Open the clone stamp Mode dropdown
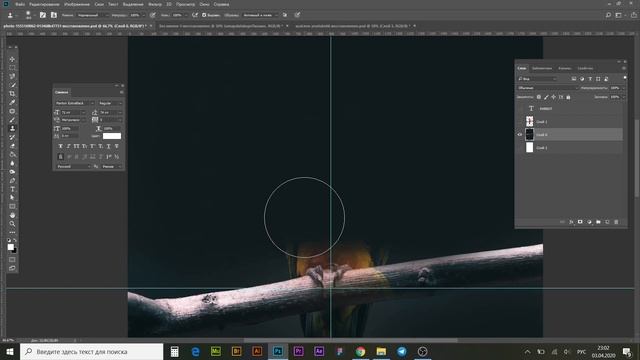Viewport: 640px width, 360px height. point(92,15)
